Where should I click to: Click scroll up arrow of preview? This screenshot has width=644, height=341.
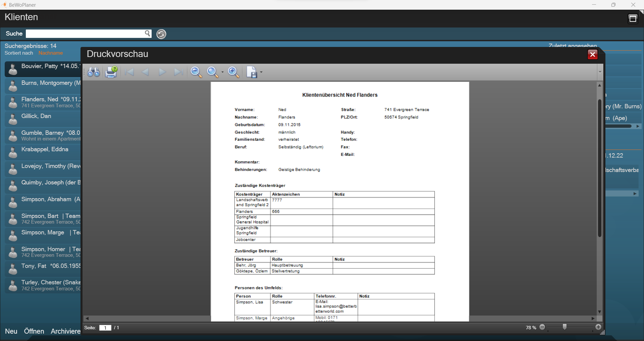tap(599, 85)
